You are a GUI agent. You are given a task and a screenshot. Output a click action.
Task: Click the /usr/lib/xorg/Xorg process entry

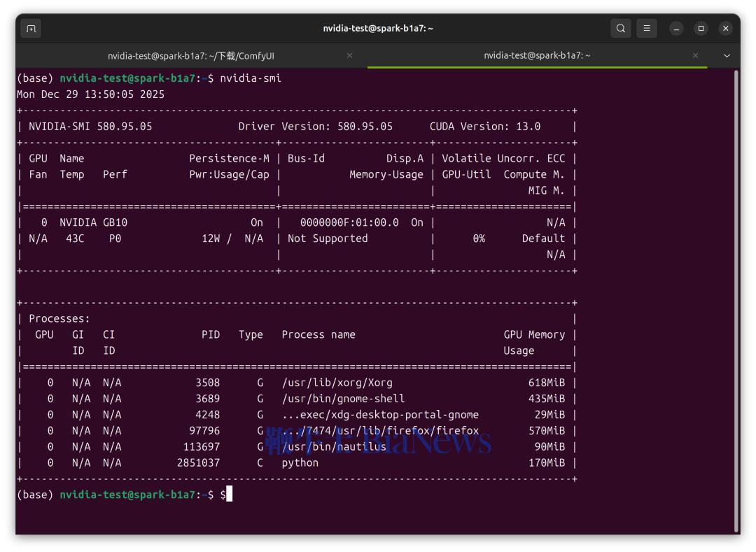coord(337,383)
